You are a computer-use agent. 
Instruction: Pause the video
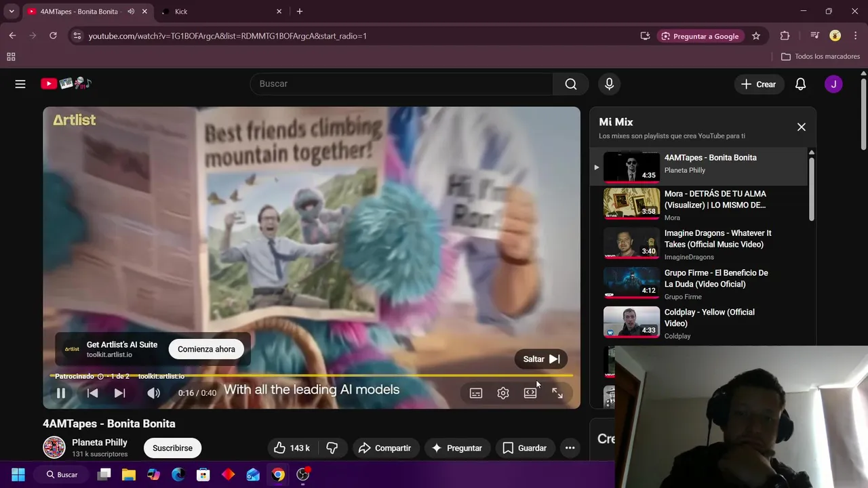(x=61, y=393)
